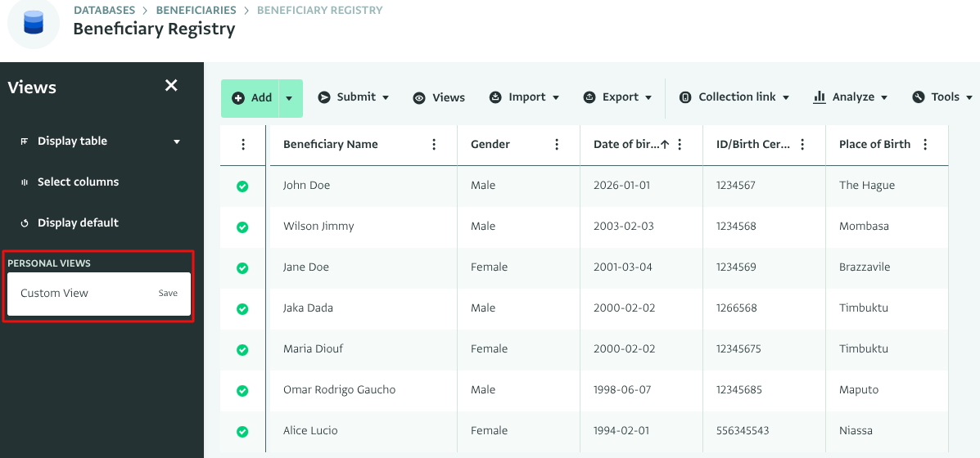Click the blue database icon in header

point(34,22)
